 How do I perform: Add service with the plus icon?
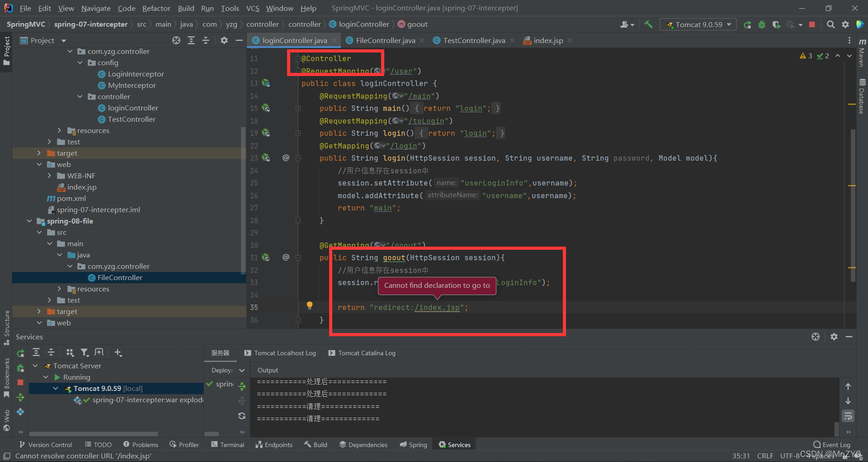pos(118,352)
